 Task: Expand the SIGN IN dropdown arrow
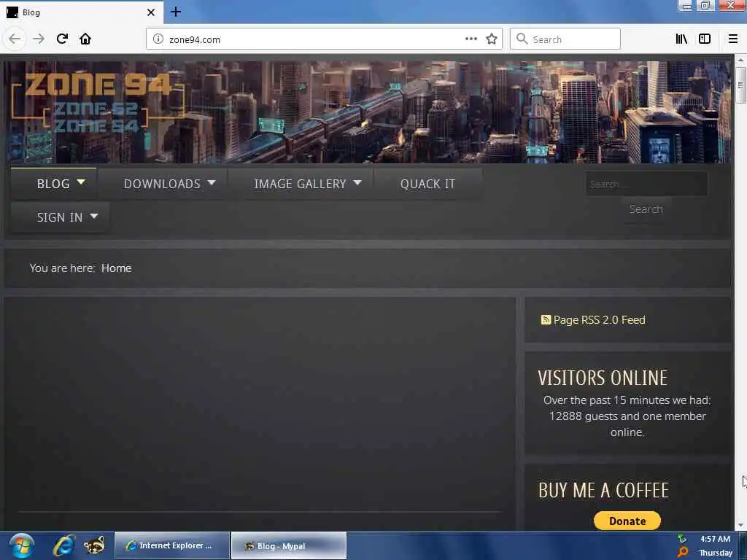tap(94, 216)
